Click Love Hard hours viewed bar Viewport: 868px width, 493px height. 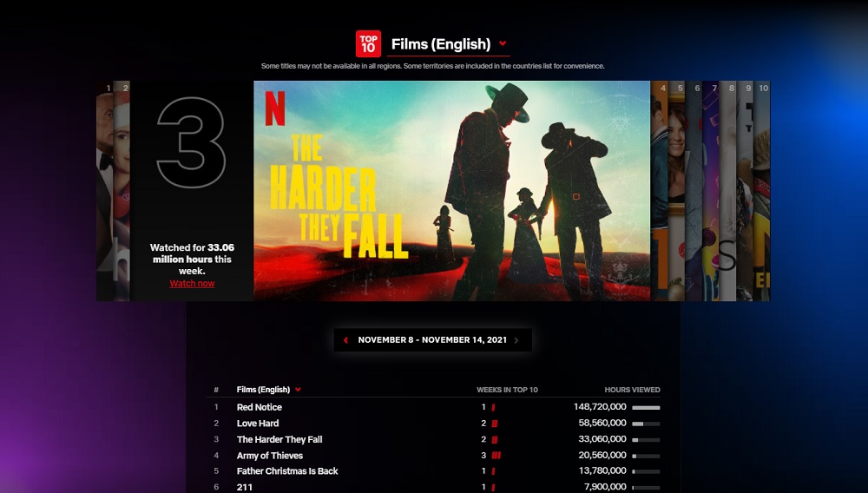[x=646, y=424]
